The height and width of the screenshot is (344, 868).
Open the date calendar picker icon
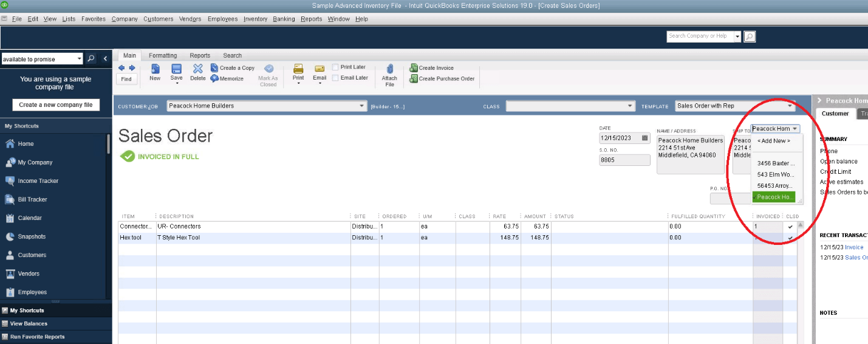coord(644,138)
